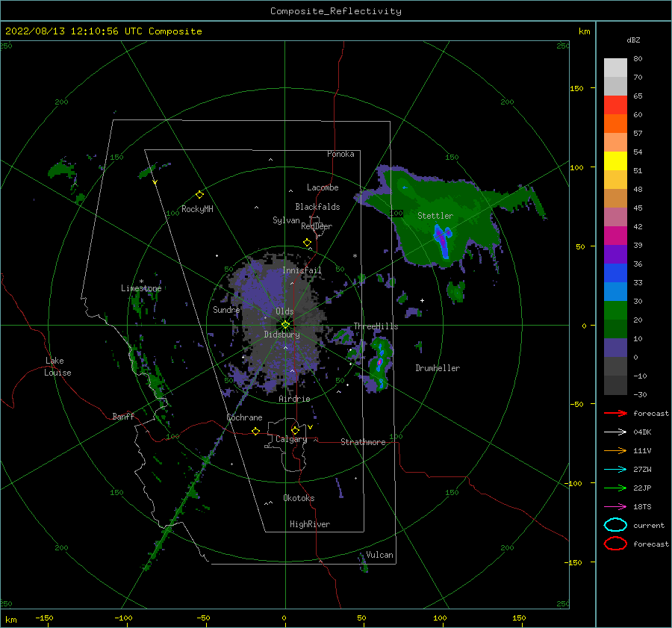The height and width of the screenshot is (628, 672).
Task: Click the Olds city label
Action: tap(284, 311)
